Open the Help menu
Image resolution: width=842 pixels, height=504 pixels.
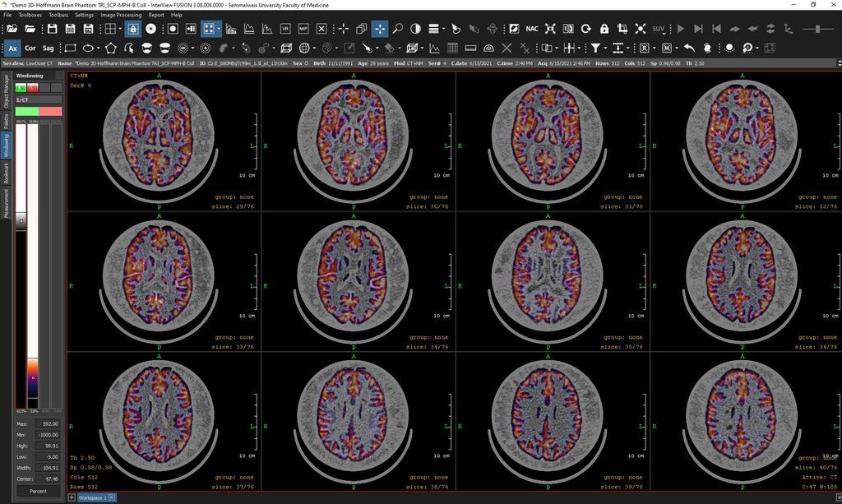click(x=177, y=15)
